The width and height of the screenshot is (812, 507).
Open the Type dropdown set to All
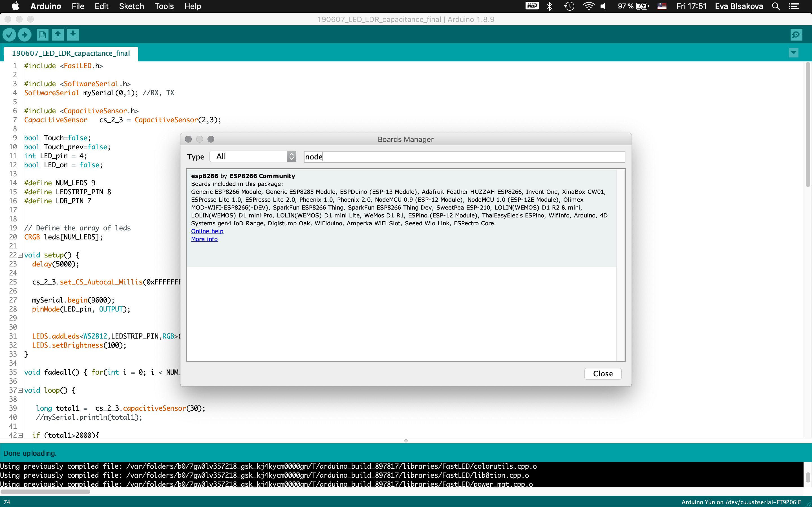[253, 157]
